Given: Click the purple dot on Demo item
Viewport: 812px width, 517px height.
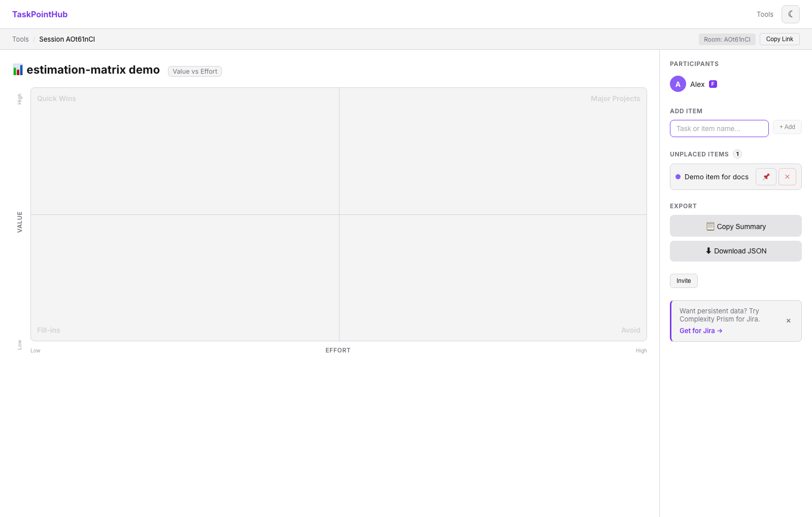Looking at the screenshot, I should click(678, 177).
